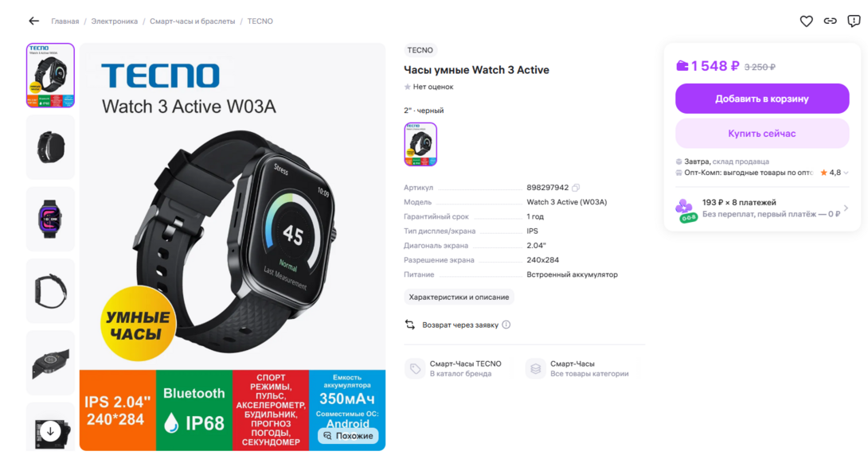
Task: Find similar items with Похожие button
Action: pyautogui.click(x=348, y=436)
